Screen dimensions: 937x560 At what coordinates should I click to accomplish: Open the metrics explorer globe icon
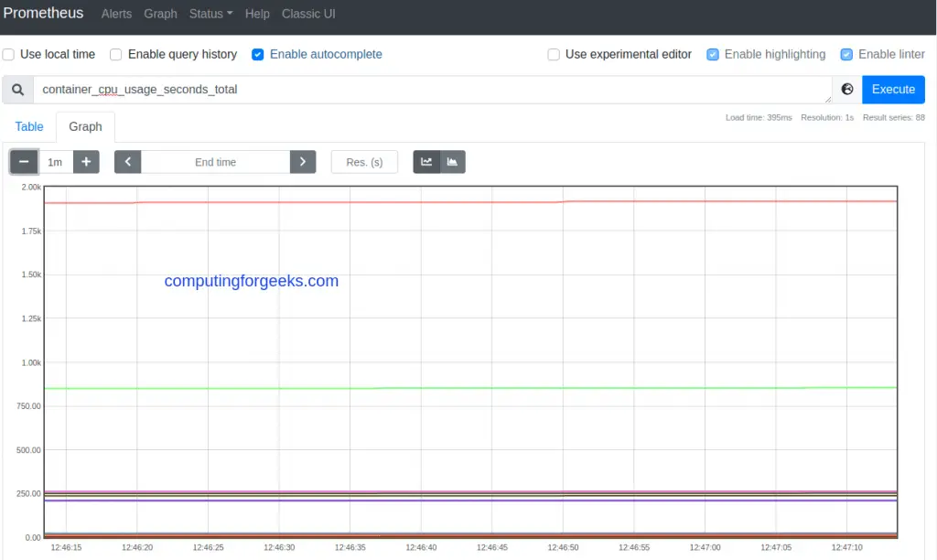tap(846, 89)
